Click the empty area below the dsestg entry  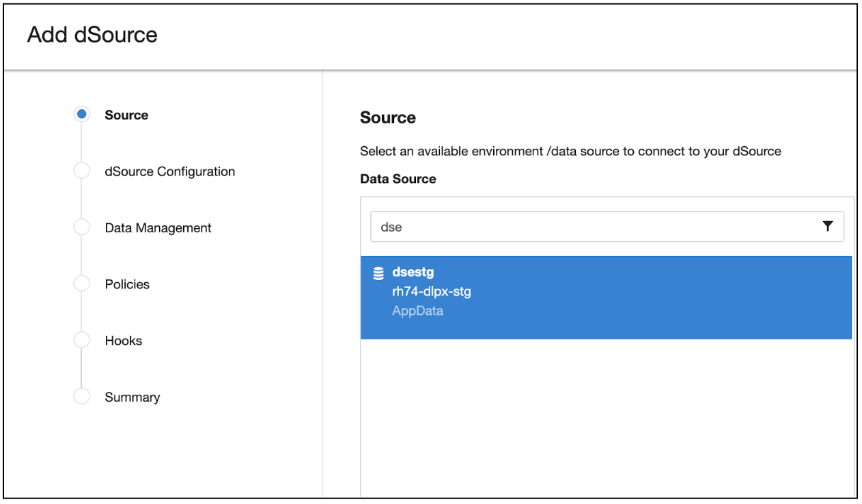[606, 417]
